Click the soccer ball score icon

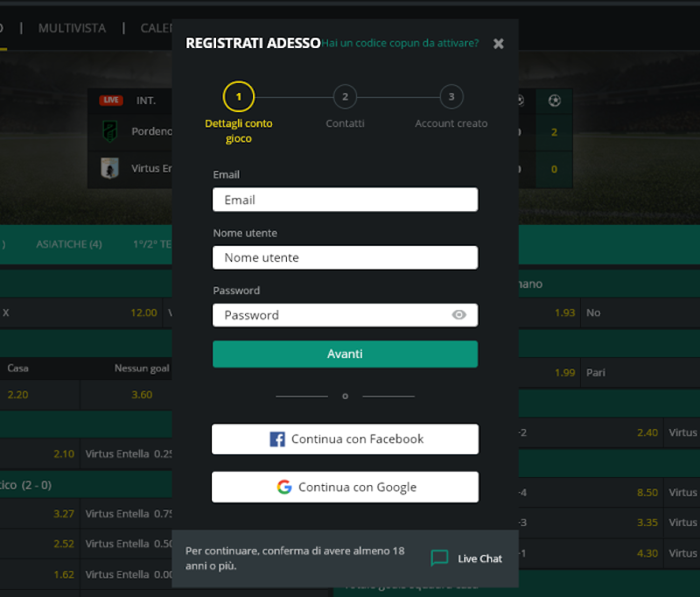tap(554, 101)
